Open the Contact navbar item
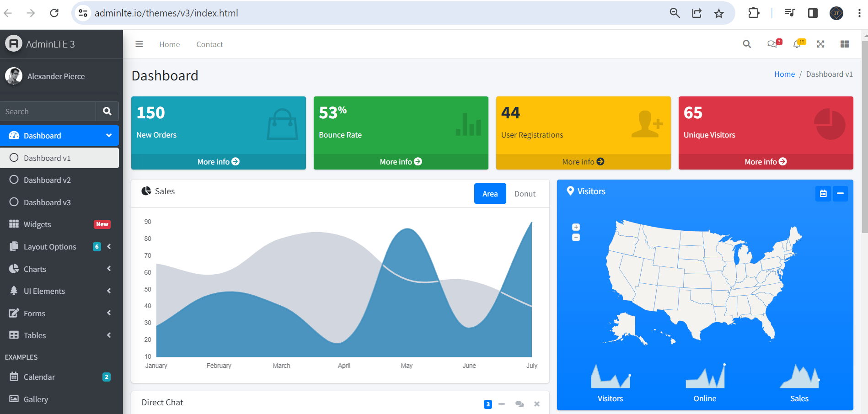Viewport: 868px width, 414px height. click(209, 44)
